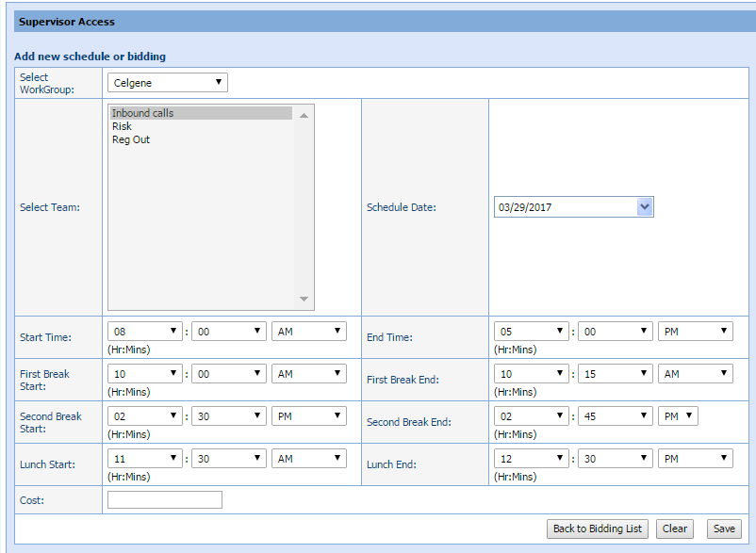Open End Time minutes dropdown
This screenshot has height=553, width=756.
coord(615,332)
